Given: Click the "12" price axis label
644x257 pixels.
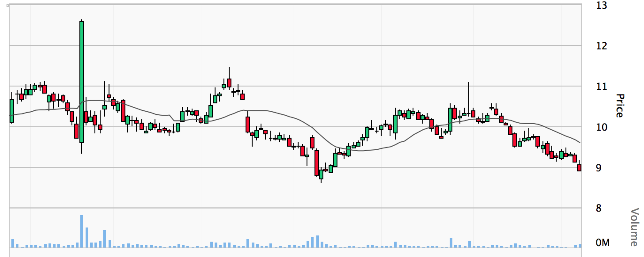Looking at the screenshot, I should [602, 46].
